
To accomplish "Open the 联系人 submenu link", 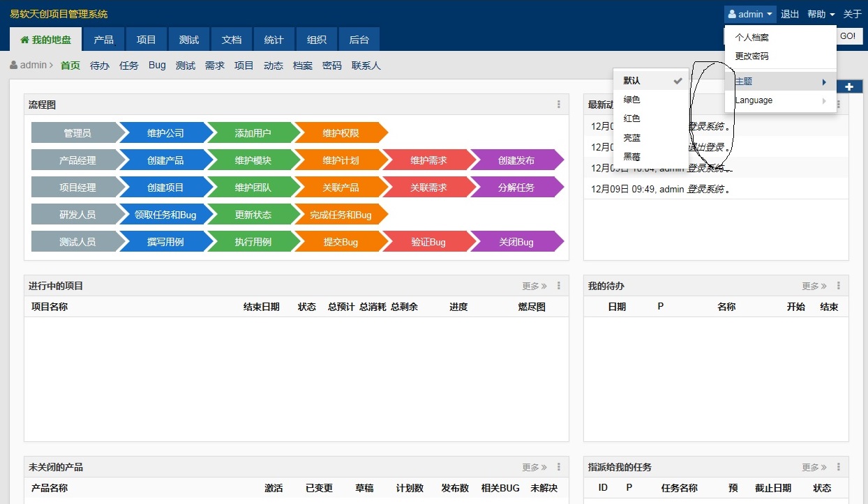I will point(366,66).
